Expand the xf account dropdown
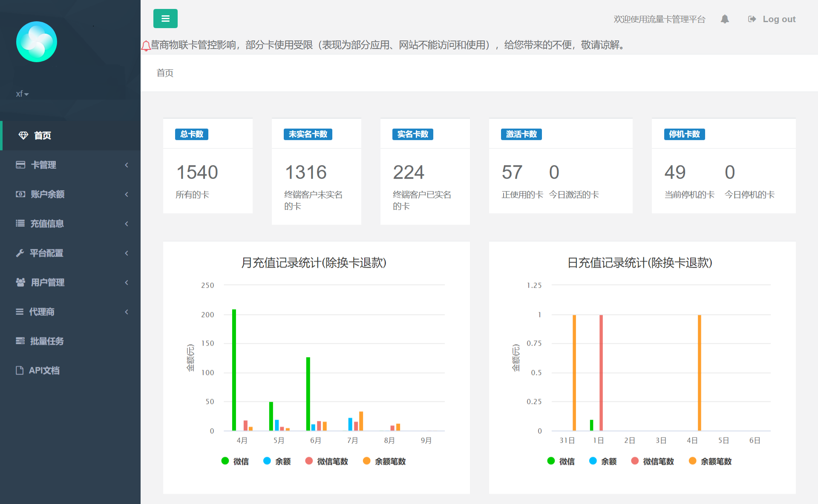This screenshot has width=818, height=504. pyautogui.click(x=22, y=94)
